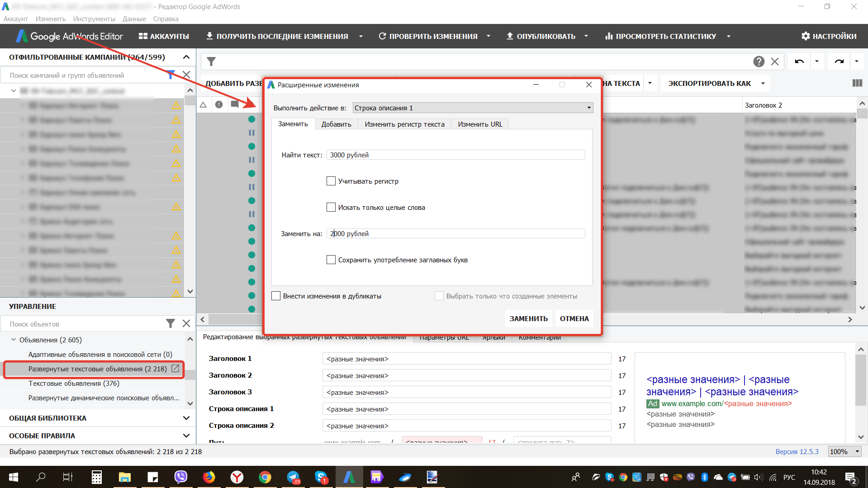
Task: Launch Google Chrome from the taskbar
Action: 265,477
